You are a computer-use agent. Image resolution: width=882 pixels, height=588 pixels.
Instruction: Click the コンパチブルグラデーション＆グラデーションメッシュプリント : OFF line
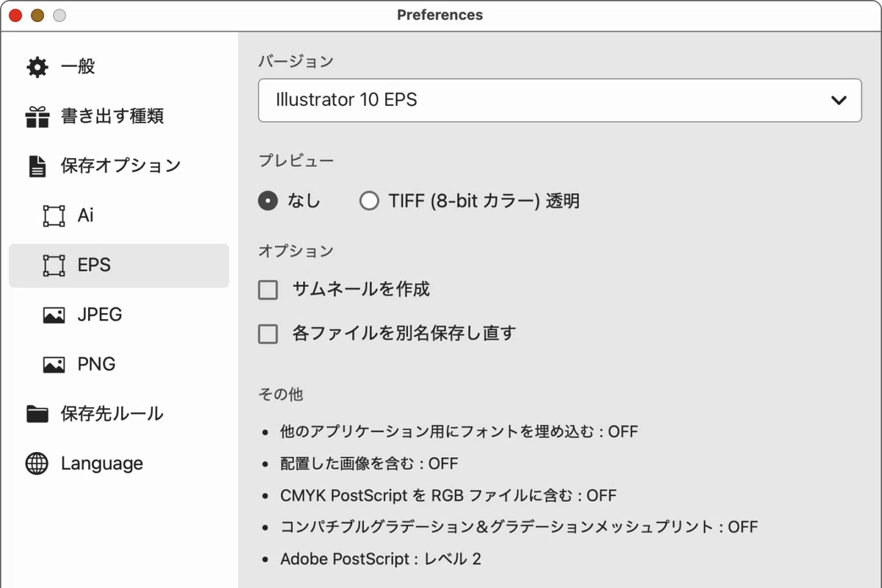click(519, 527)
